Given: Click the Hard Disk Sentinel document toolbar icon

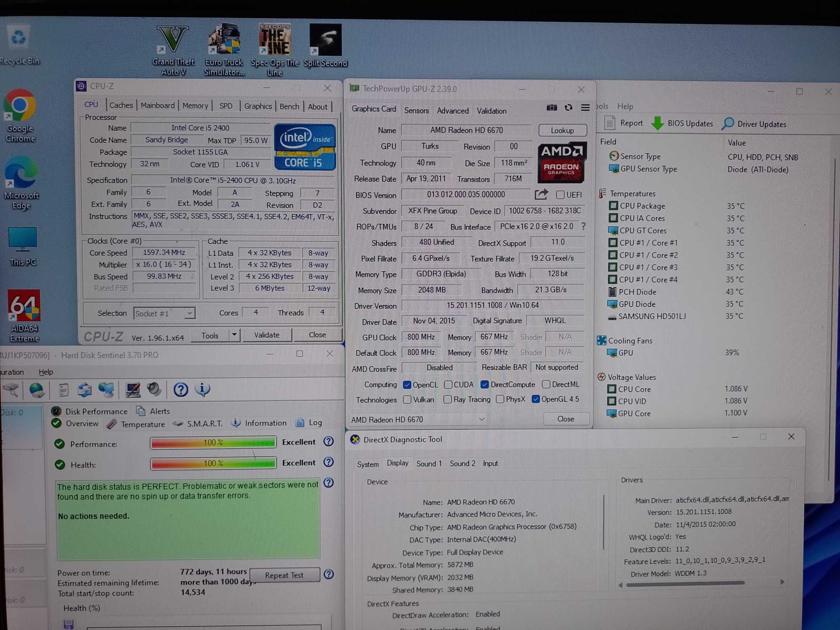Looking at the screenshot, I should coord(64,390).
